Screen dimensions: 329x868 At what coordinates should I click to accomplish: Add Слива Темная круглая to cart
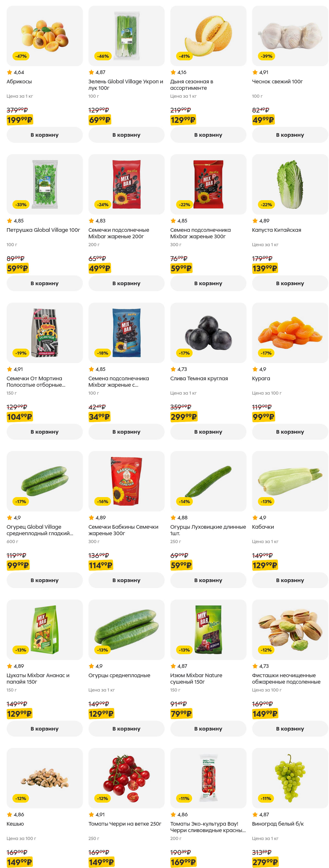(208, 432)
